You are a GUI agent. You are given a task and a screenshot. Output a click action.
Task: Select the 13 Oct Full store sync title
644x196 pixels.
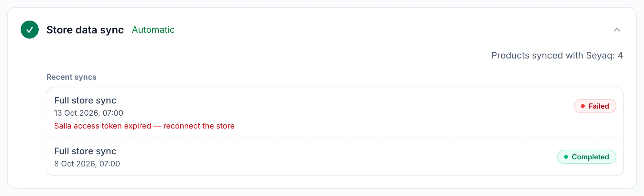pyautogui.click(x=85, y=100)
